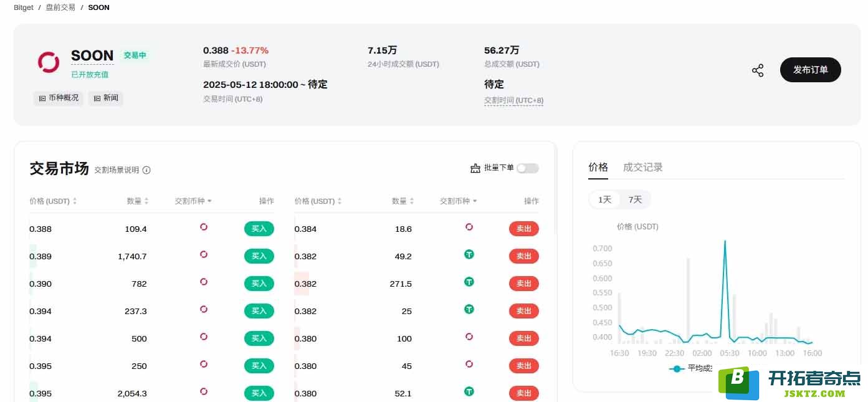Click SOON coin icon in quantity 500 buy row
The image size is (868, 402).
[x=204, y=337]
